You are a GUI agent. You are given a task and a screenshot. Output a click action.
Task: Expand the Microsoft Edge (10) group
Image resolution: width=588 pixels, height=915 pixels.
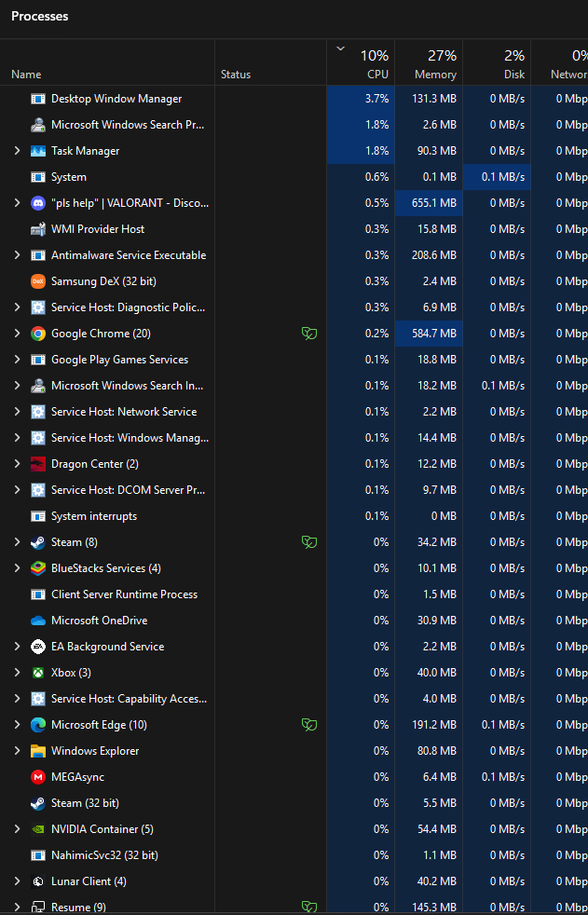coord(17,725)
